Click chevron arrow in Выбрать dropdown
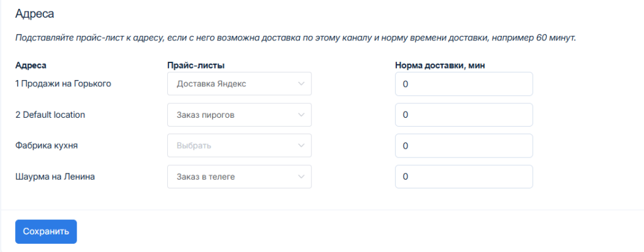Viewport: 644px width, 252px height. click(301, 146)
